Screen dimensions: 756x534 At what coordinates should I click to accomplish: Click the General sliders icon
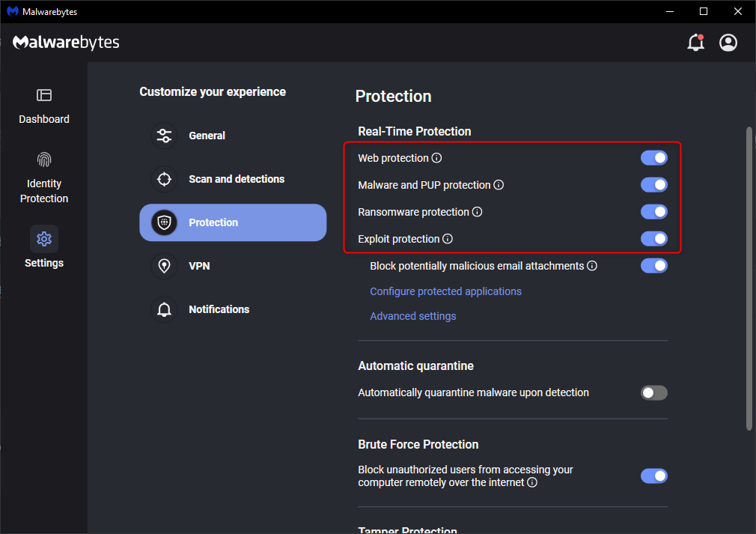164,136
